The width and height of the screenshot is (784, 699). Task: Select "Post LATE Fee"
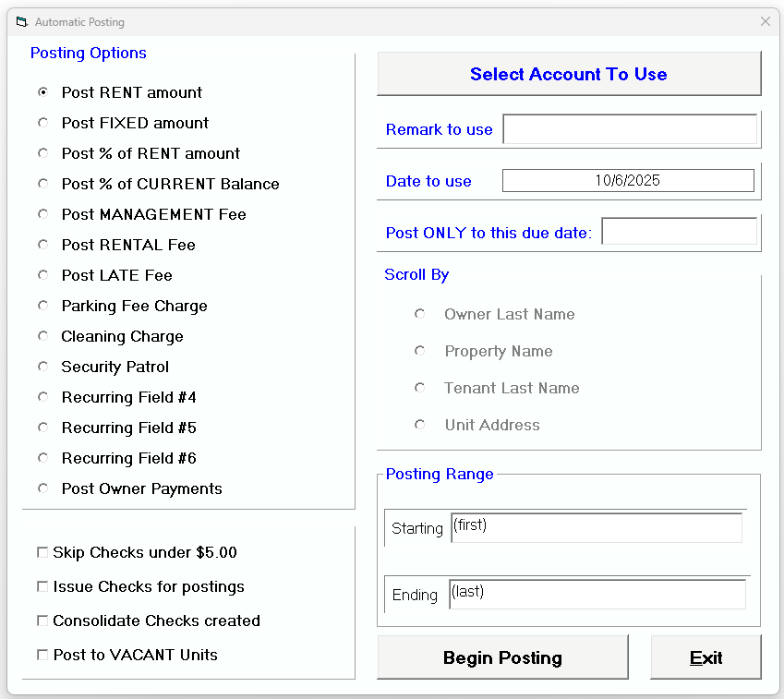42,275
